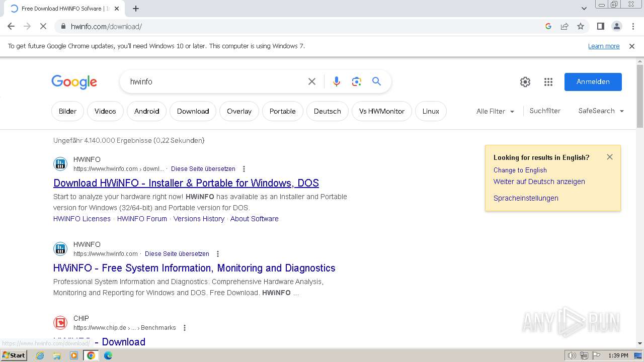
Task: Open the Suchfilter tools
Action: pyautogui.click(x=545, y=111)
